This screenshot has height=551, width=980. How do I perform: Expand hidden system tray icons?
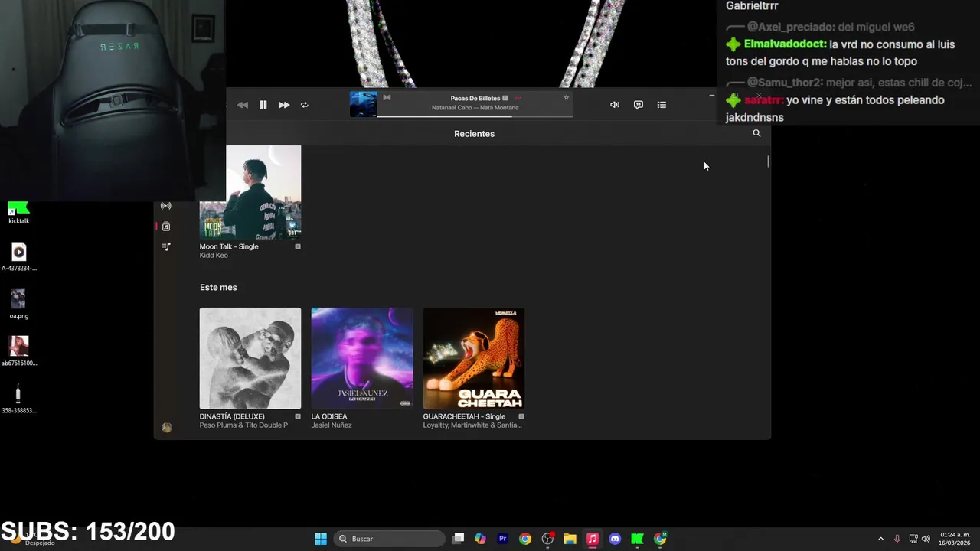880,539
